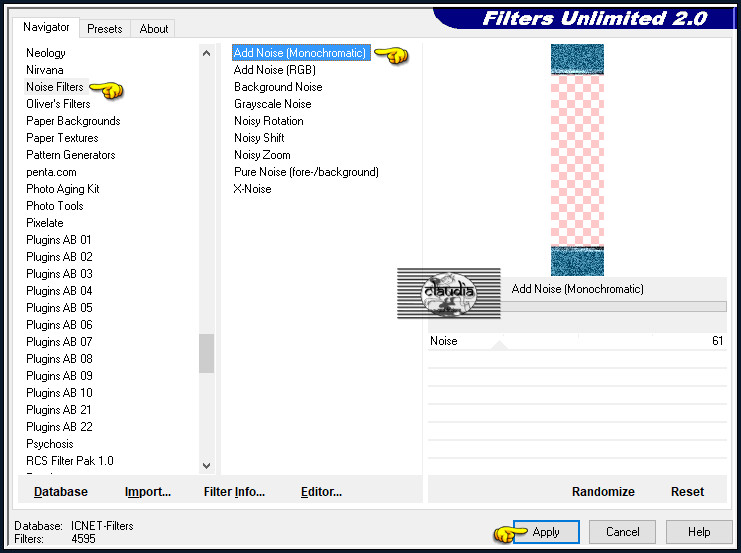Select penta.com category
The image size is (741, 553).
point(51,172)
